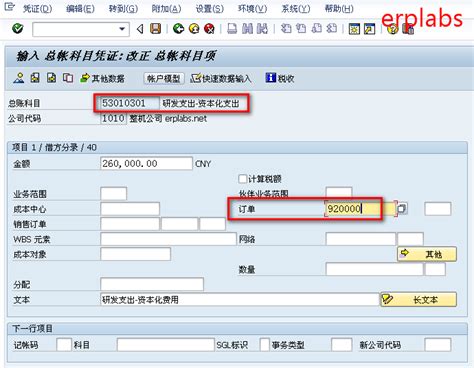Click the 其他 button with yellow arrow
This screenshot has height=368, width=474.
[427, 254]
